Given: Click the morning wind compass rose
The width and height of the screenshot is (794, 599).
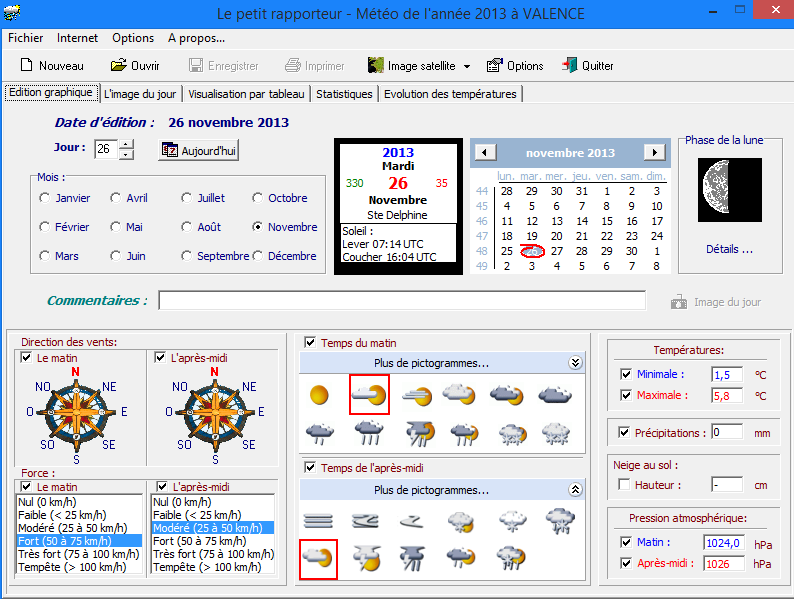Looking at the screenshot, I should pos(76,412).
